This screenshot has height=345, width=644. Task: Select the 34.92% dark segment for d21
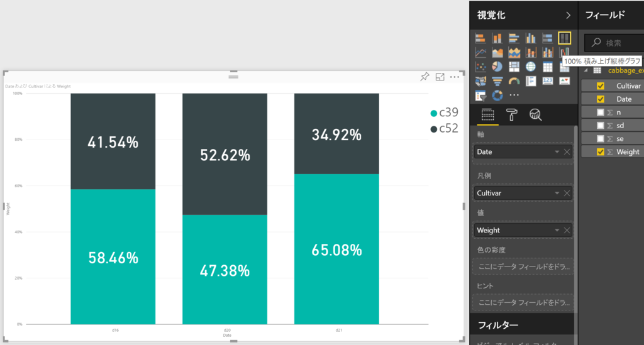click(337, 134)
